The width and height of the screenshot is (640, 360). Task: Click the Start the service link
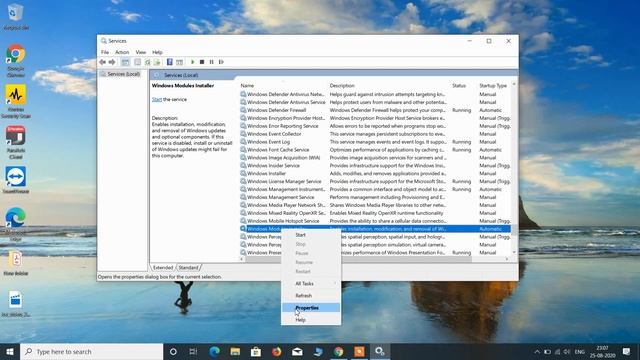[157, 99]
